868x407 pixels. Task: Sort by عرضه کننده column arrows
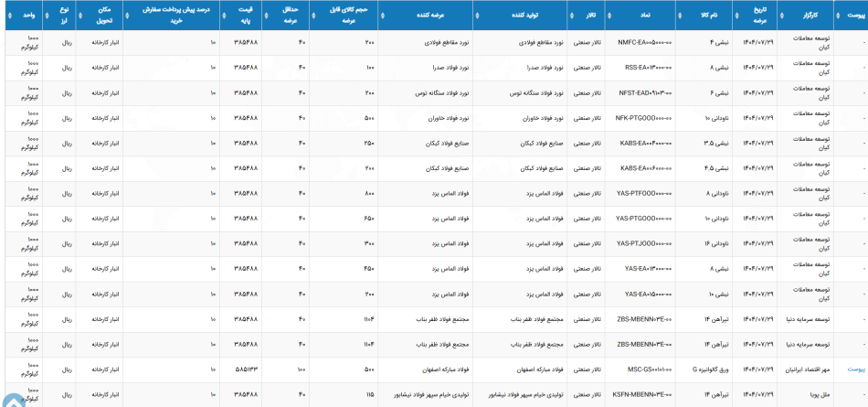coord(384,15)
